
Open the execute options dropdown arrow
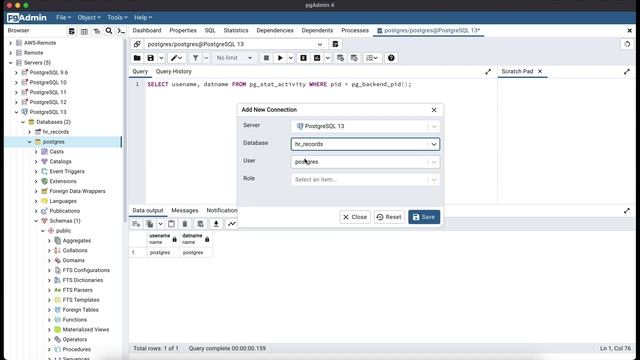[291, 58]
